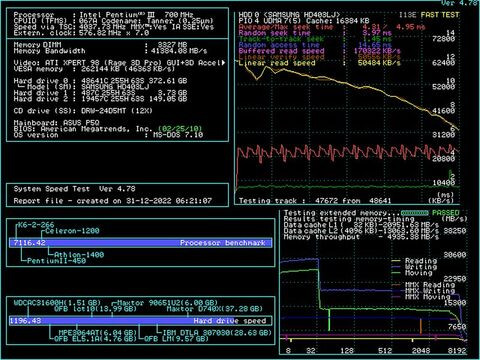Image resolution: width=480 pixels, height=360 pixels.
Task: Select the Linear read speed 50484 KB/s line
Action: [x=319, y=63]
